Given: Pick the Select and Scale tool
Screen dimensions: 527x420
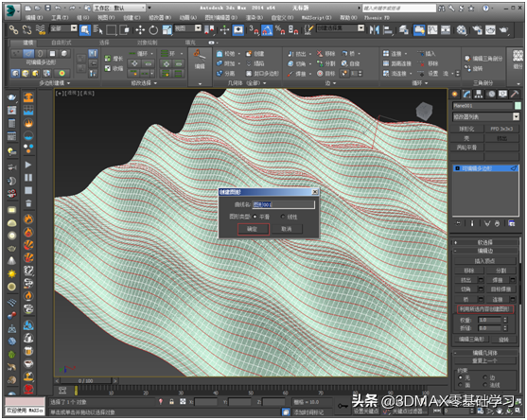Looking at the screenshot, I should point(167,30).
